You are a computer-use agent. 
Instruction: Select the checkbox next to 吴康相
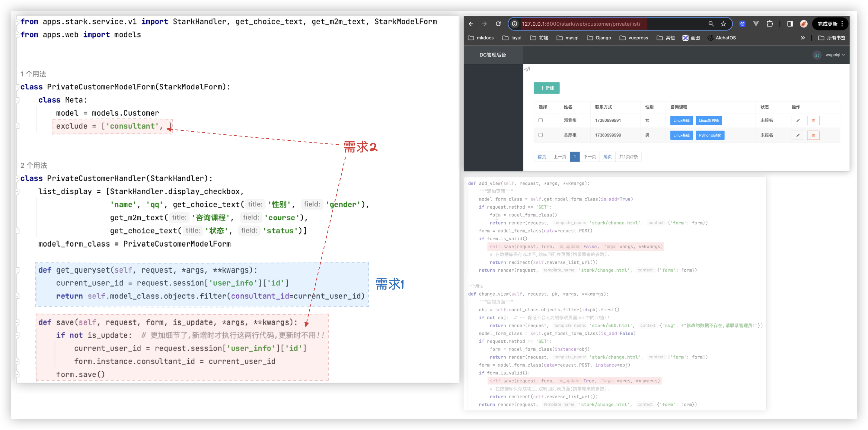coord(540,135)
